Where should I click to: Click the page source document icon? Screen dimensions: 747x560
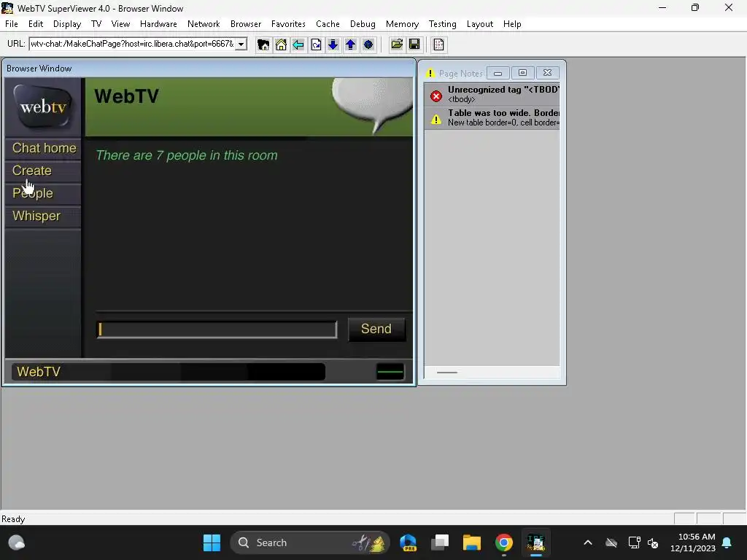pos(438,44)
